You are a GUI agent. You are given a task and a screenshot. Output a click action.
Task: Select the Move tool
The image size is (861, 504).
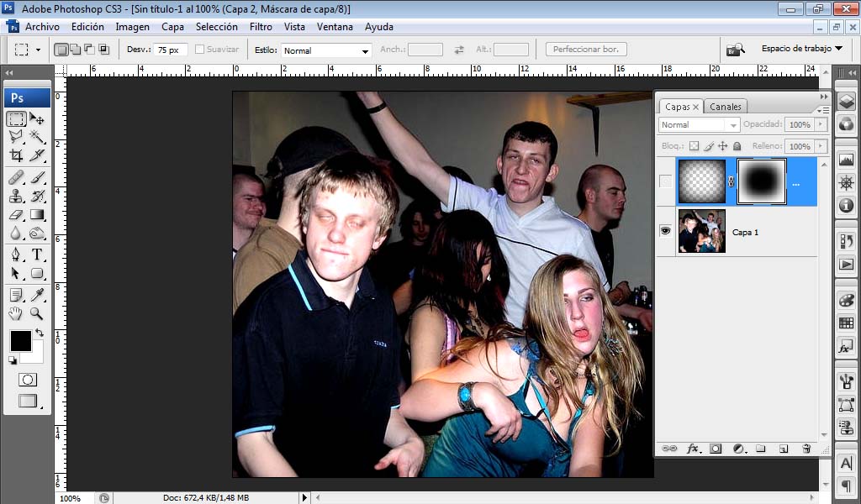[x=37, y=118]
